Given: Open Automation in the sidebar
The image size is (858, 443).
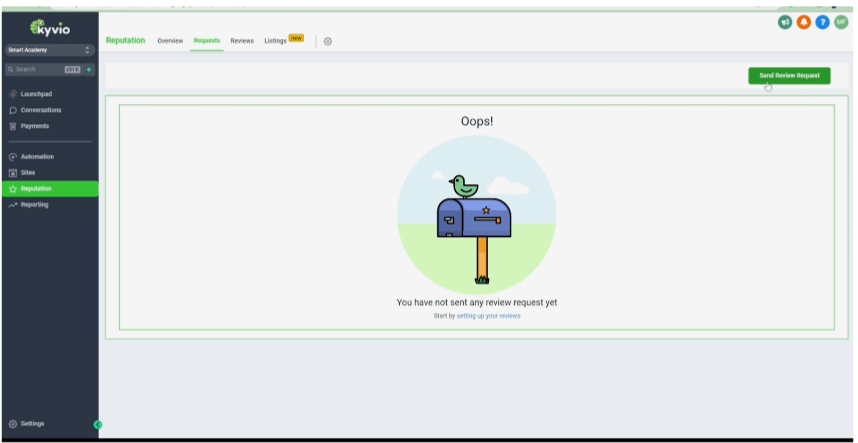Looking at the screenshot, I should pos(37,157).
